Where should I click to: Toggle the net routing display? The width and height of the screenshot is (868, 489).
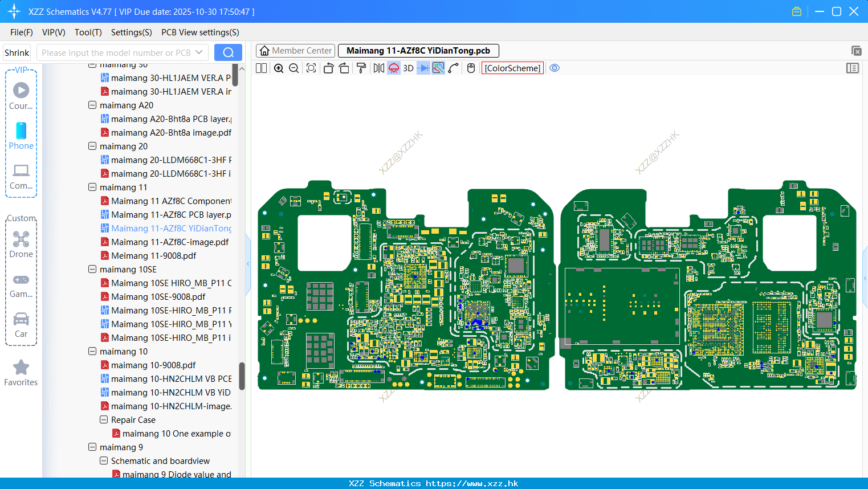click(x=438, y=68)
